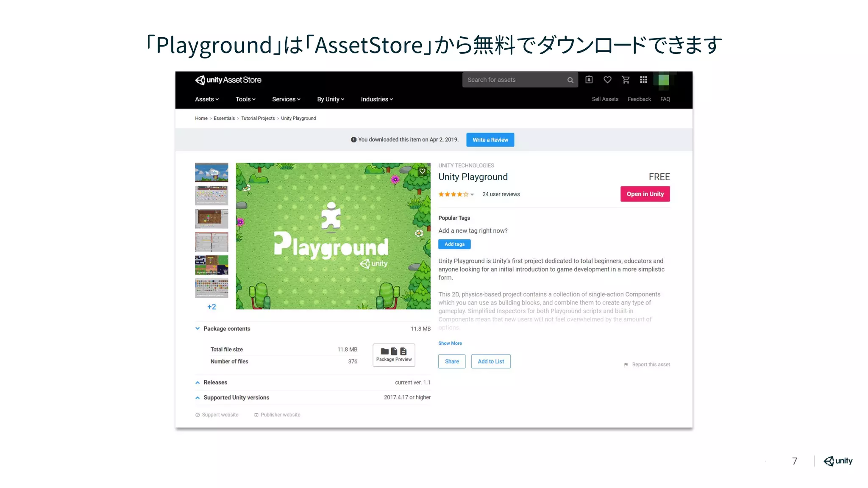Click the current ver. 1.1 text
868x488 pixels.
(x=412, y=383)
